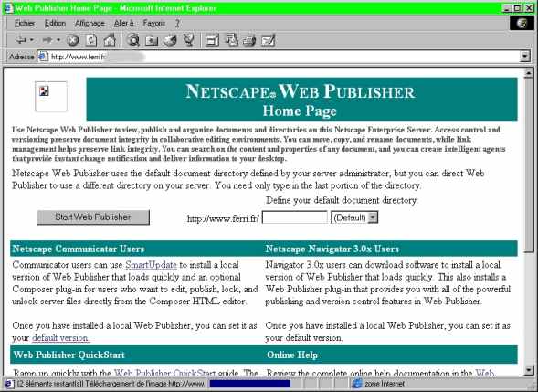Go to the Home page icon
538x392 pixels.
110,40
